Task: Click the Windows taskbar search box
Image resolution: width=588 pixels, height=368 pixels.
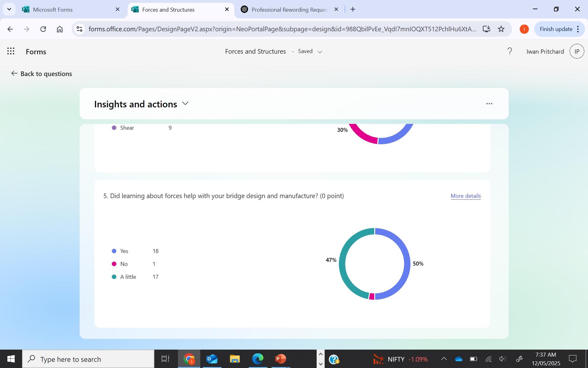Action: pyautogui.click(x=88, y=359)
